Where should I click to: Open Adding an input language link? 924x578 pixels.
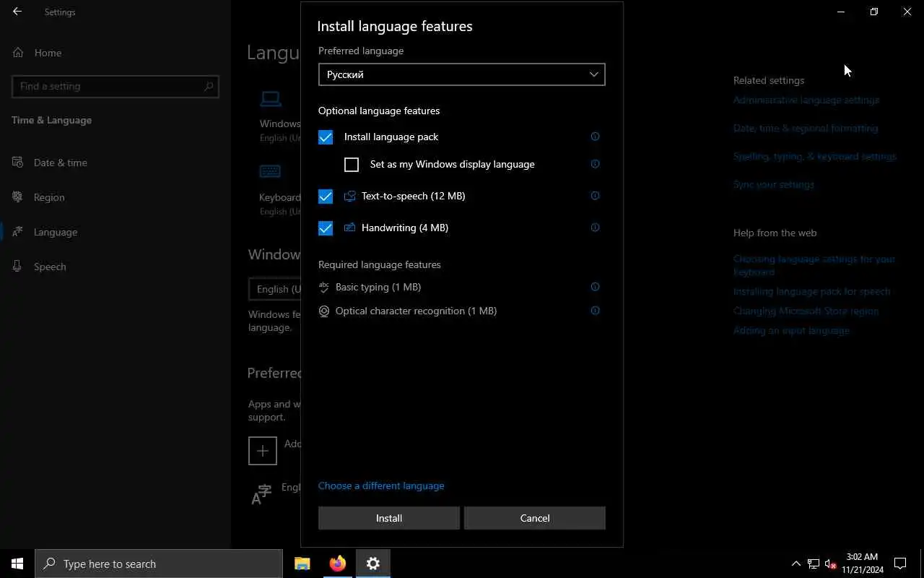(x=791, y=330)
